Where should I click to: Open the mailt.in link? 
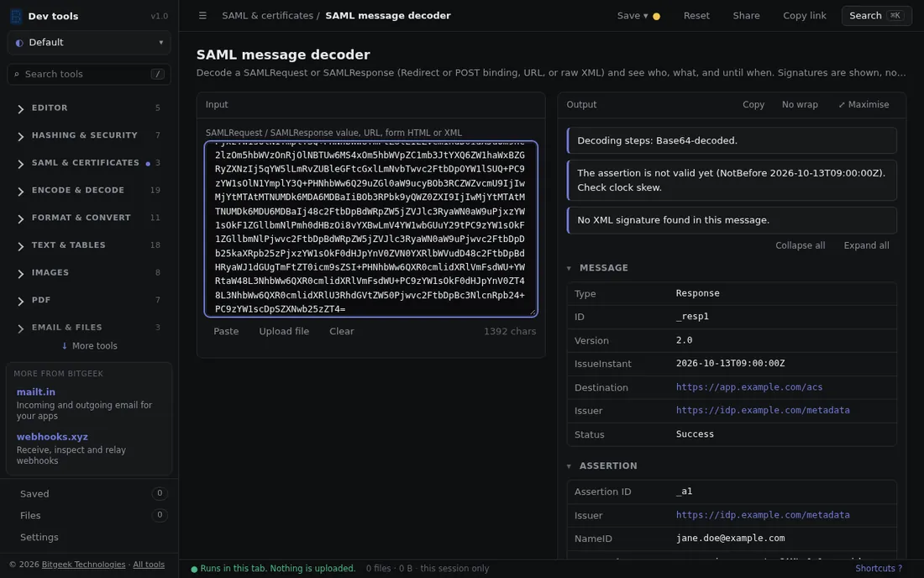click(36, 391)
